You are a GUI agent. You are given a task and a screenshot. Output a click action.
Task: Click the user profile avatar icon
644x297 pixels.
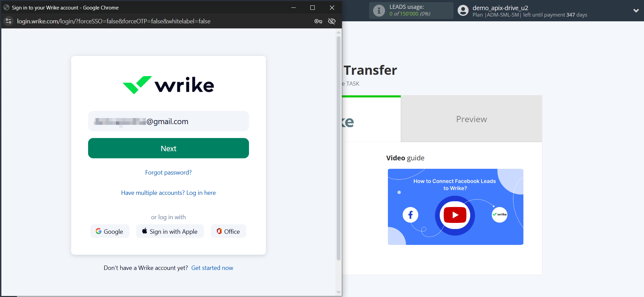(x=463, y=10)
